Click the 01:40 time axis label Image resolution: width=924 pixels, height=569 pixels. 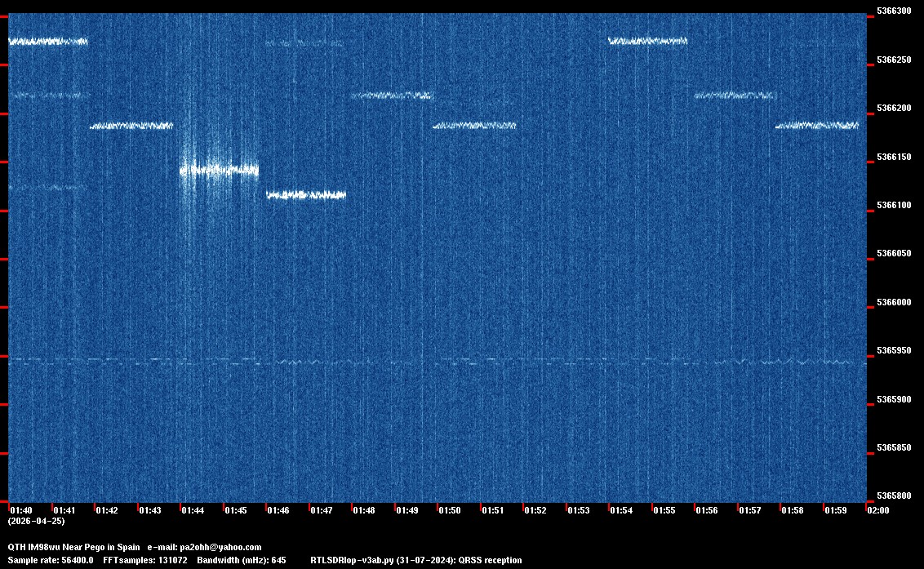[22, 510]
